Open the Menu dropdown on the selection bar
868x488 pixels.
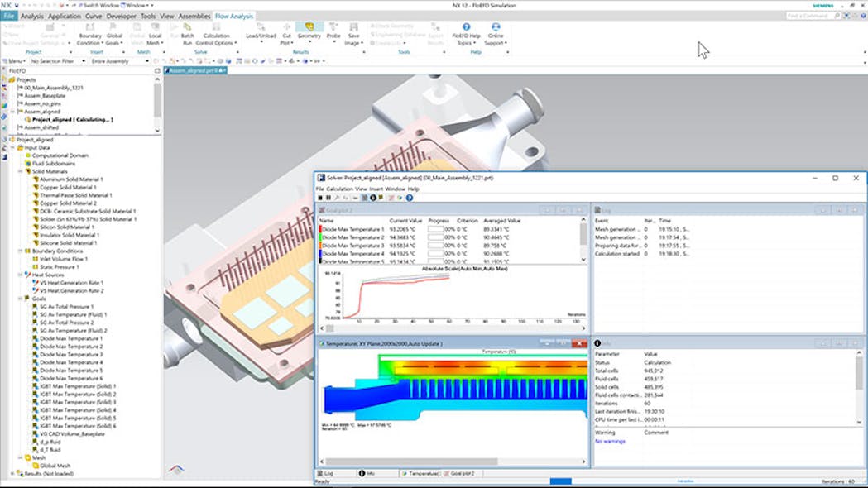(x=14, y=61)
